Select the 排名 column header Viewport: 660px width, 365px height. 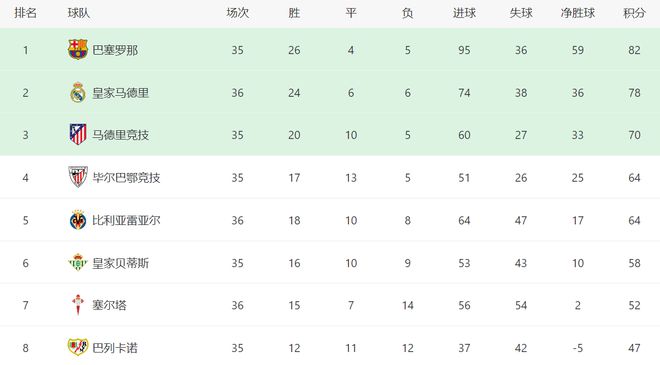[x=25, y=13]
